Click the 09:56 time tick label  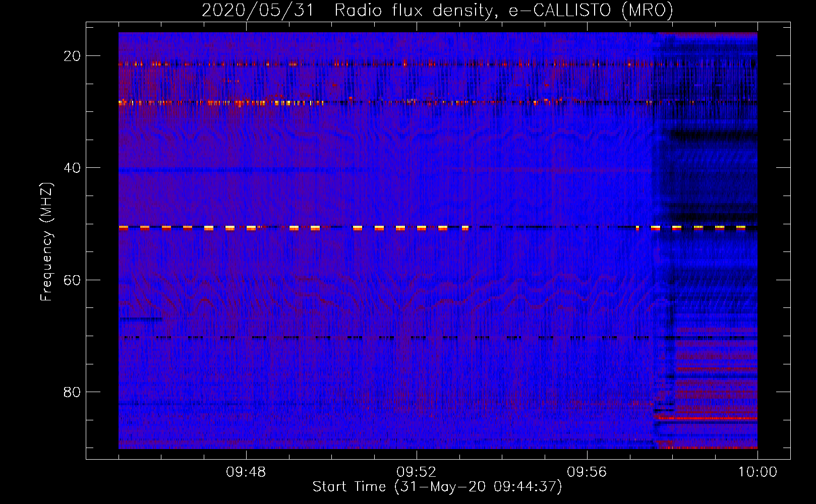587,472
